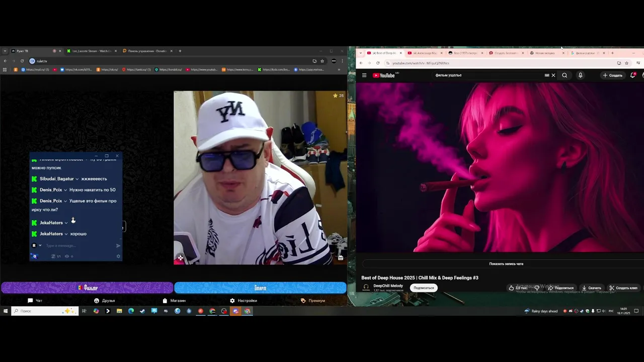Open YouTube notifications bell
The image size is (644, 362).
click(x=633, y=75)
